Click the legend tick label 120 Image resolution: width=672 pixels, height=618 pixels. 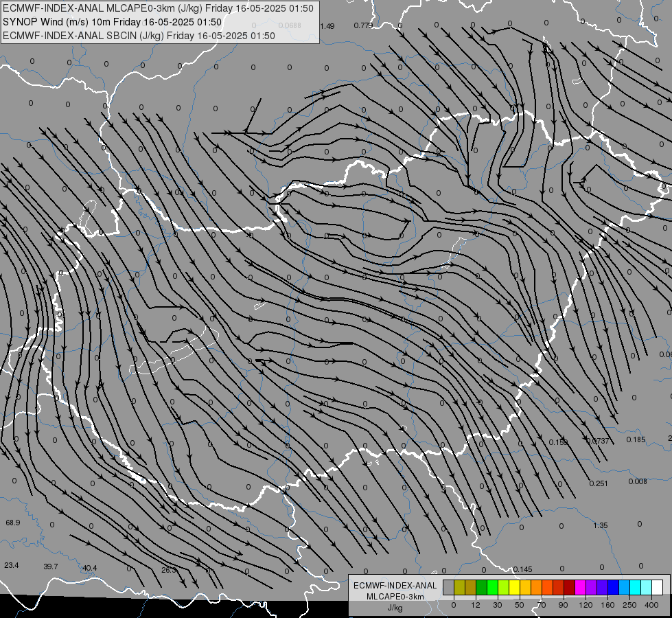pyautogui.click(x=586, y=605)
